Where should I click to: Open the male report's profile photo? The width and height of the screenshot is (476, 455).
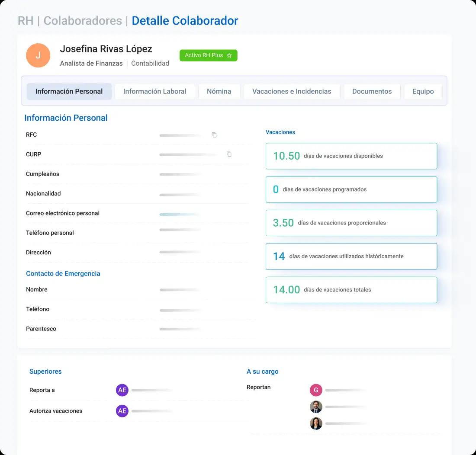(x=316, y=407)
